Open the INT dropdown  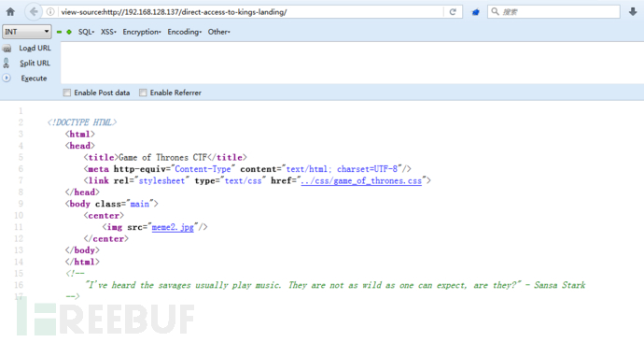click(x=26, y=32)
